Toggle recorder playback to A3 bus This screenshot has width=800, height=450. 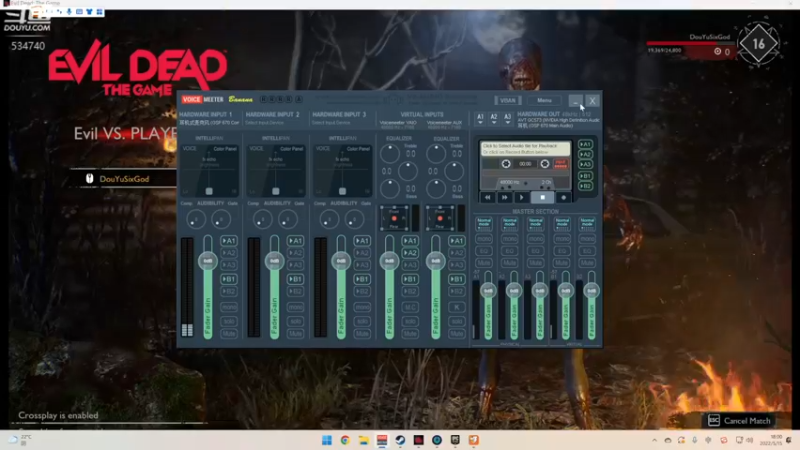click(x=585, y=164)
